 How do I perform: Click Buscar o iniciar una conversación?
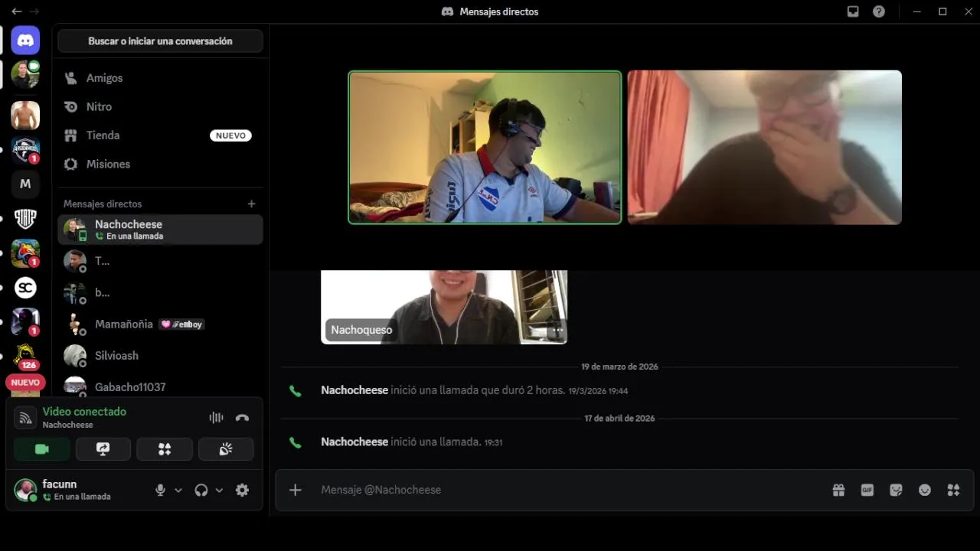[160, 41]
